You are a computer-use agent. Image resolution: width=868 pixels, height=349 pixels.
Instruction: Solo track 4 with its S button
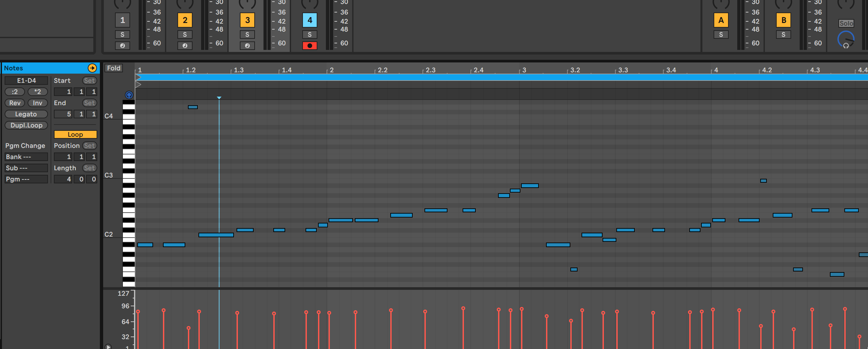click(310, 35)
